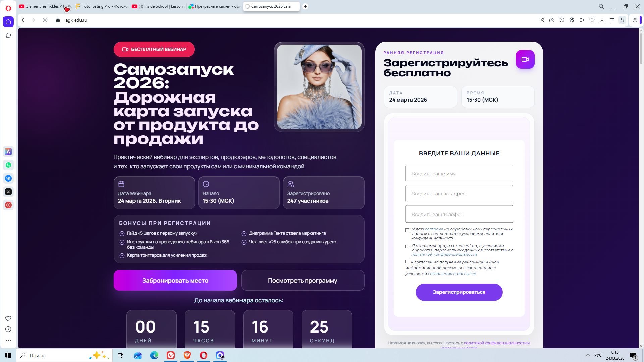
Task: Open VK messenger in the sidebar
Action: coord(8,178)
